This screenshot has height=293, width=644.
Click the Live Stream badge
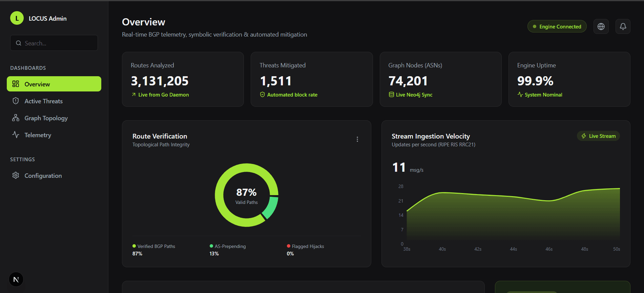pyautogui.click(x=598, y=136)
